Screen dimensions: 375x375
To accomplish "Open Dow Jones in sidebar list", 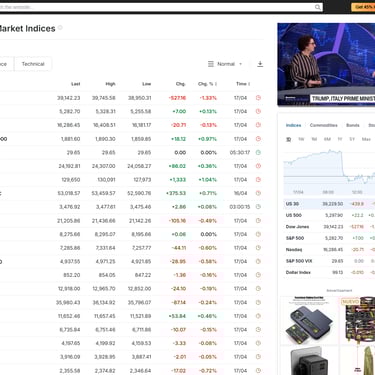I will [x=297, y=227].
